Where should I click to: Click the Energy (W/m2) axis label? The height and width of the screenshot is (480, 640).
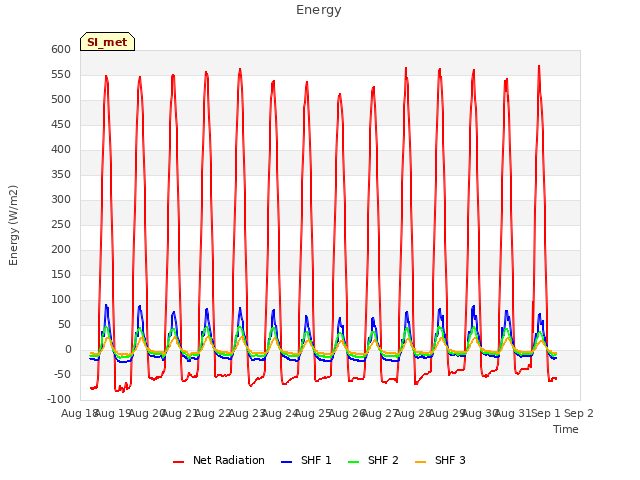pyautogui.click(x=13, y=225)
